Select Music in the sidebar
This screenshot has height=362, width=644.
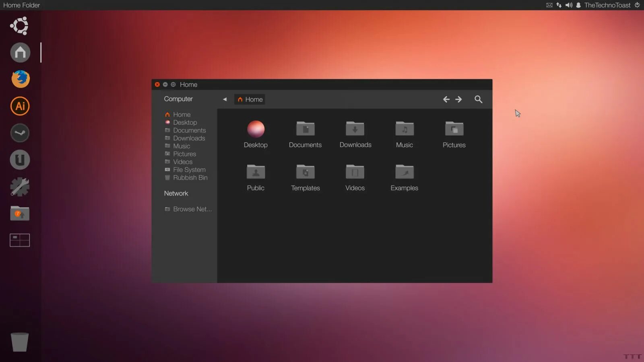point(177,146)
